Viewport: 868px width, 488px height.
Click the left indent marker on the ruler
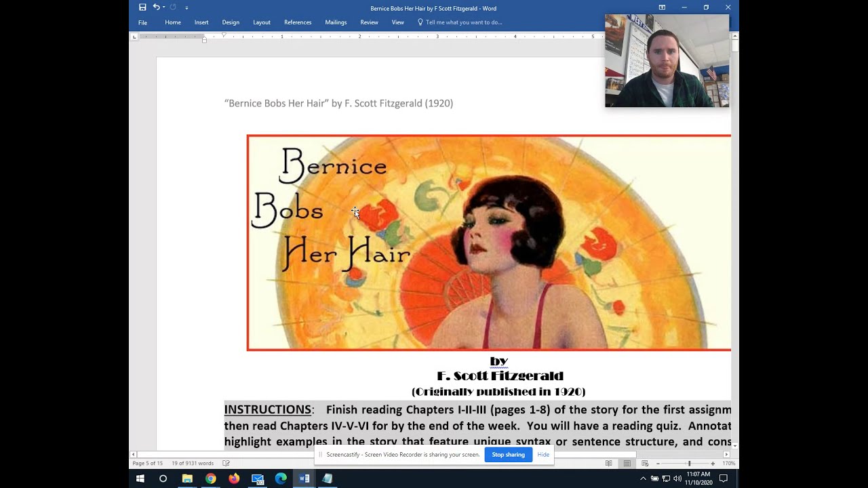pos(204,41)
